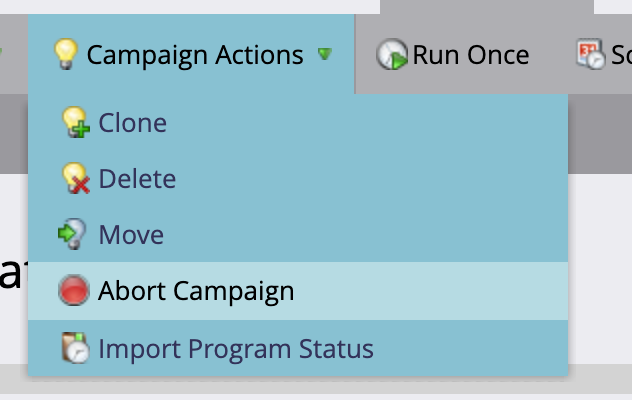This screenshot has height=400, width=632.
Task: Click the Import Program Status clipboard icon
Action: click(x=75, y=348)
